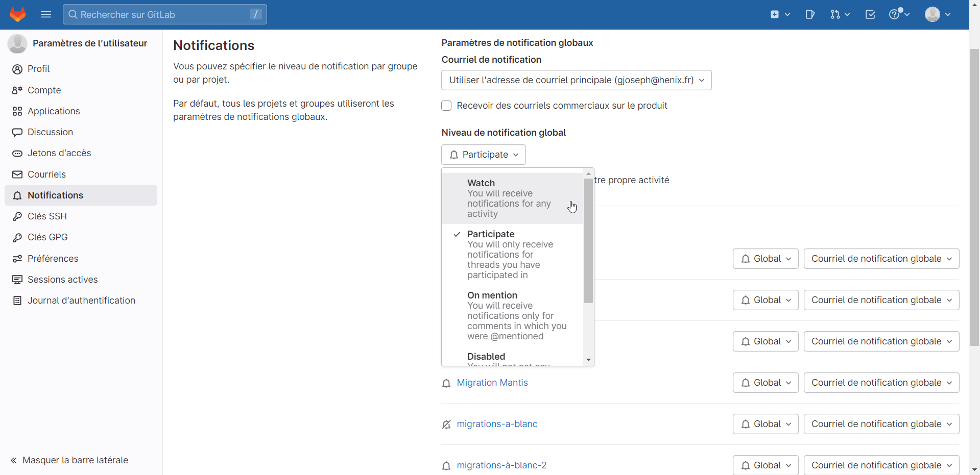
Task: Open the issues icon in top bar
Action: [810, 14]
